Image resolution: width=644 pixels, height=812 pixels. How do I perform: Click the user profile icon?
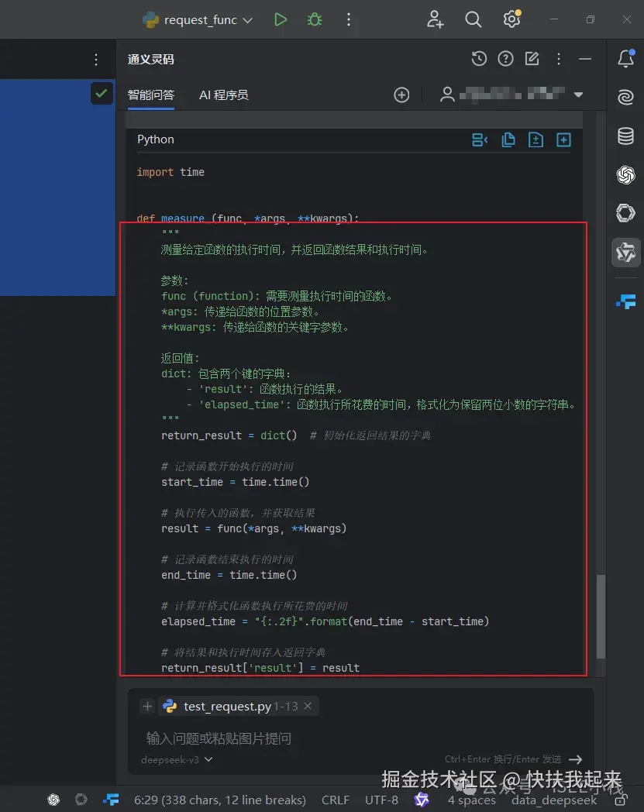click(447, 95)
